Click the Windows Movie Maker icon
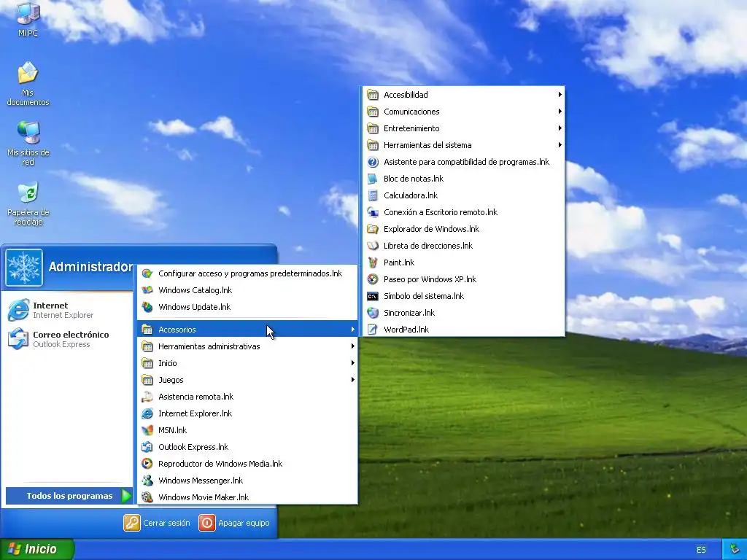747x560 pixels. click(147, 497)
